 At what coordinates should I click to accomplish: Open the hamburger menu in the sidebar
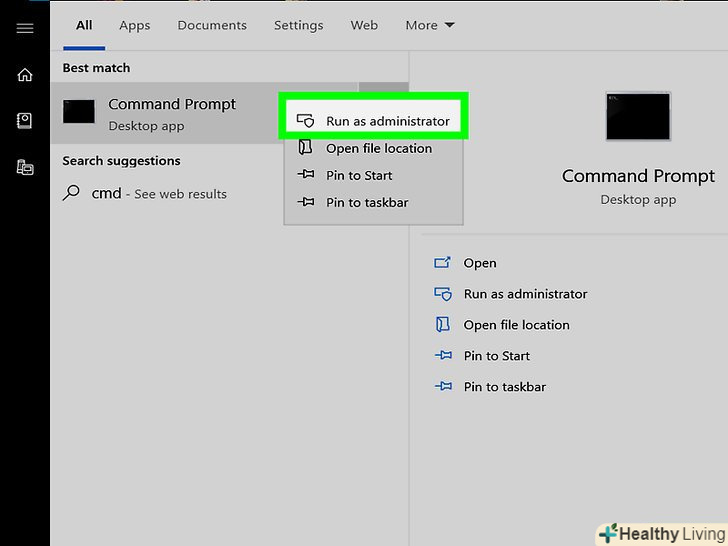25,28
